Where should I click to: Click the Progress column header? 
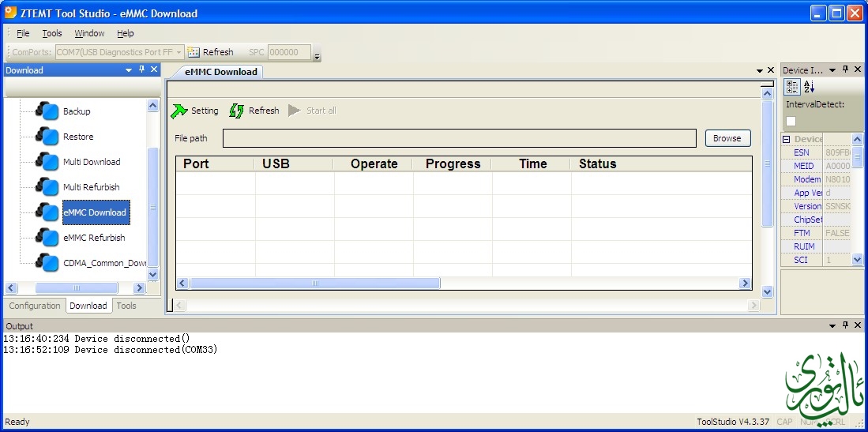[x=453, y=164]
